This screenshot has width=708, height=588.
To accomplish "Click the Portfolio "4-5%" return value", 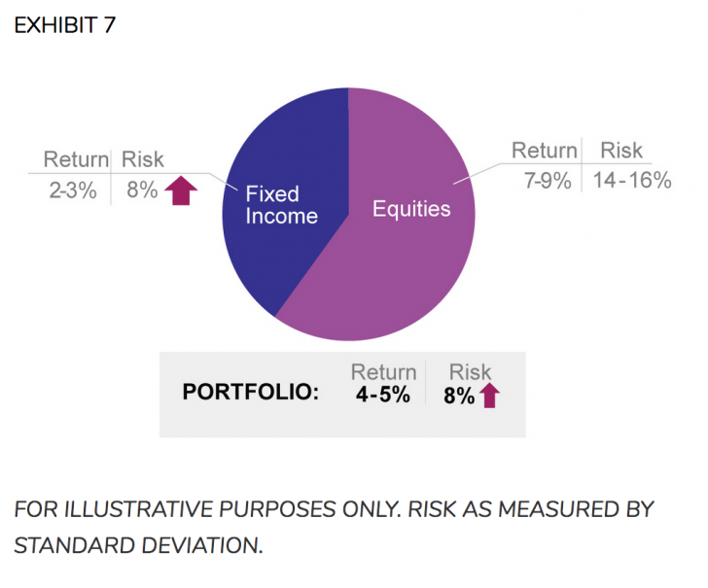I will click(382, 396).
